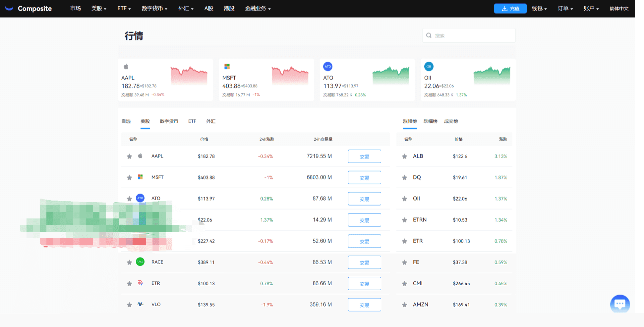Toggle favorite star for AAPL row
This screenshot has height=327, width=644.
[x=129, y=156]
